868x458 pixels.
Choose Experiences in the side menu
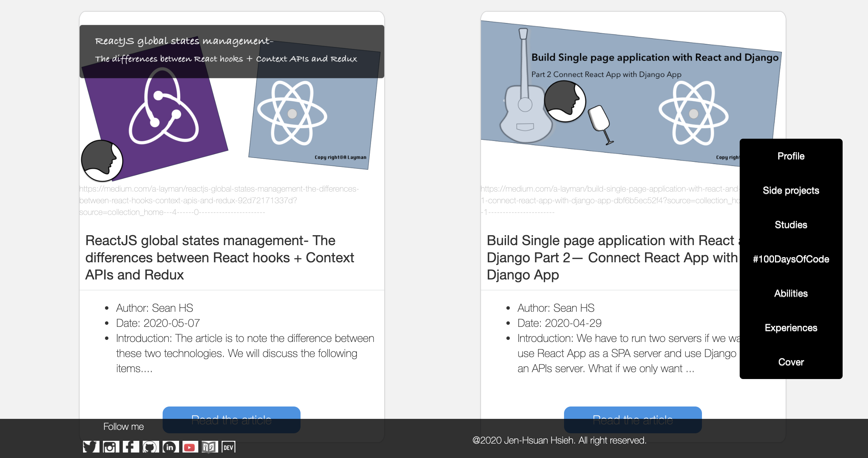point(791,328)
